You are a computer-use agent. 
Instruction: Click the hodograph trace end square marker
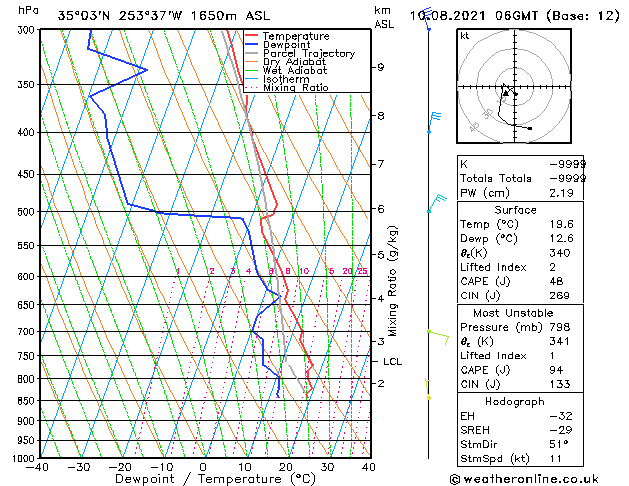pyautogui.click(x=530, y=128)
